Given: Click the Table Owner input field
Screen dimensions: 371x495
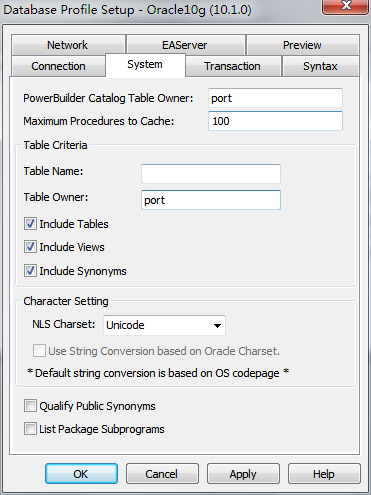Looking at the screenshot, I should 211,200.
